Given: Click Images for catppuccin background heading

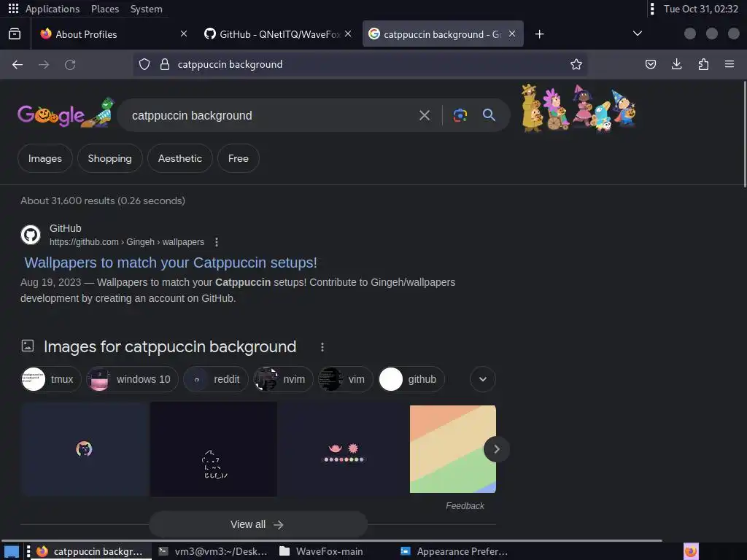Looking at the screenshot, I should coord(169,346).
